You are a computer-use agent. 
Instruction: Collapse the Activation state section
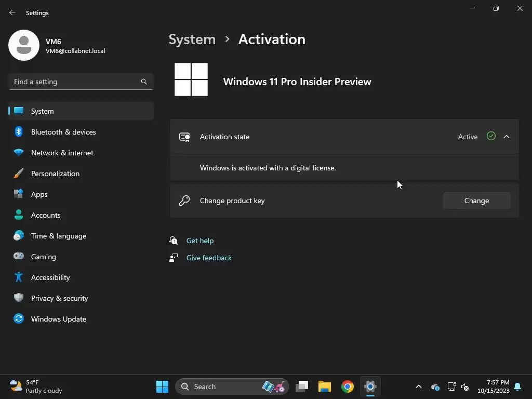coord(507,137)
